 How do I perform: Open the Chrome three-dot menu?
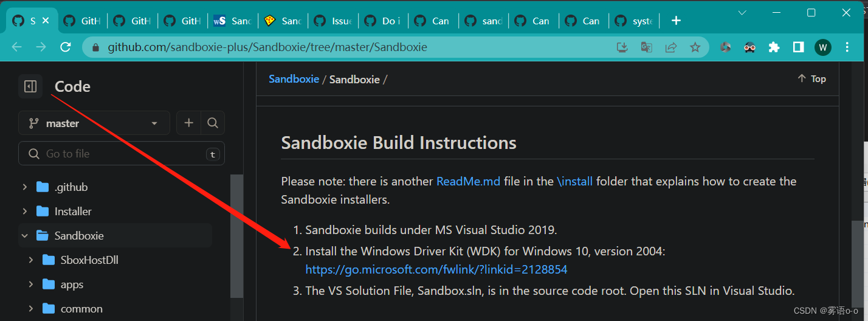tap(847, 47)
